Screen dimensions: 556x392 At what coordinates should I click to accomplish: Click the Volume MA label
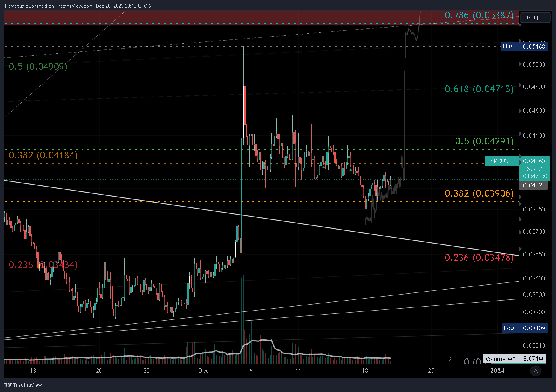(x=500, y=359)
